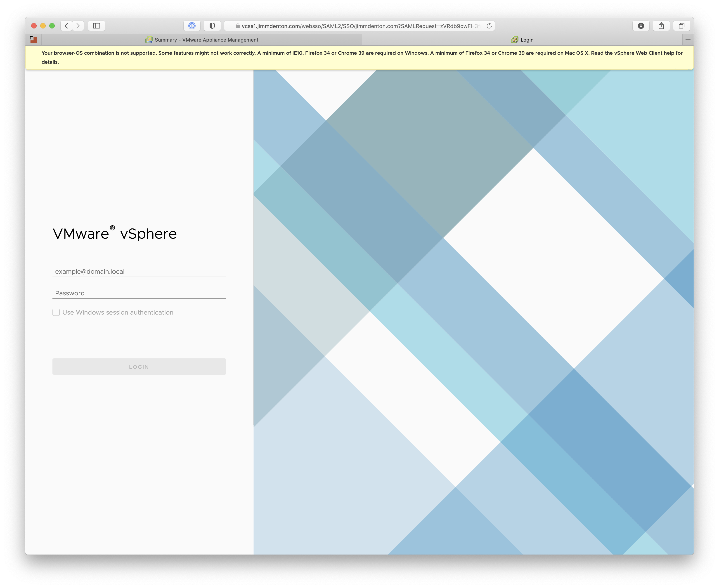Click the VMware vSphere heading

115,233
